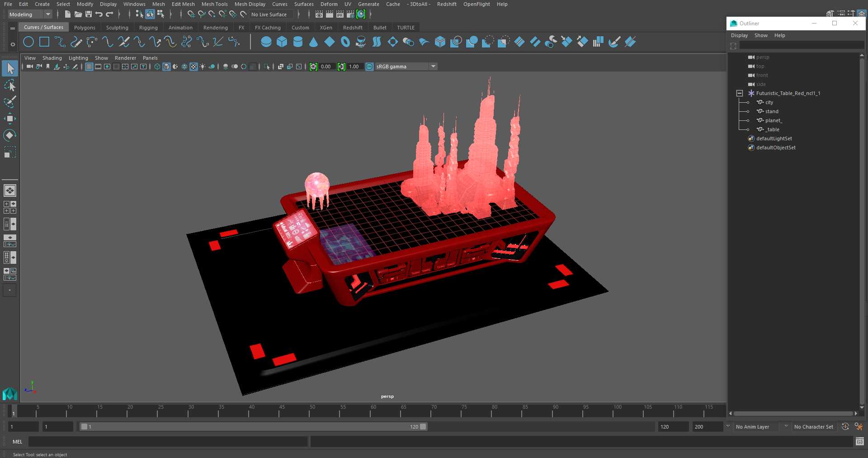The width and height of the screenshot is (868, 458).
Task: Create a NURBS cylinder from shelf
Action: (x=298, y=42)
